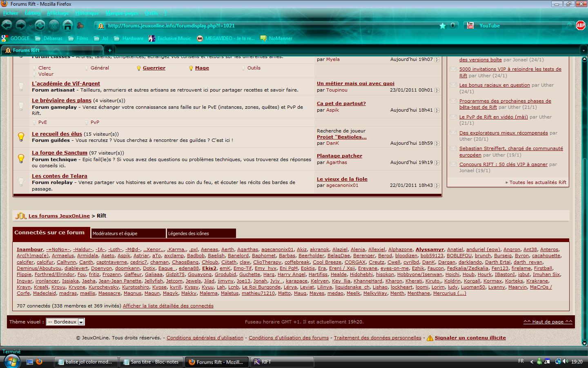
Task: Open a new tab with plus button
Action: 109,50
